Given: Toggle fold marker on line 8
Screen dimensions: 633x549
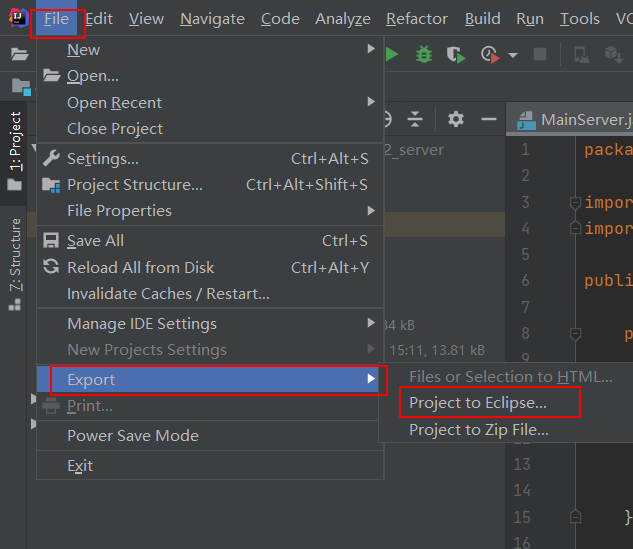Looking at the screenshot, I should point(575,334).
